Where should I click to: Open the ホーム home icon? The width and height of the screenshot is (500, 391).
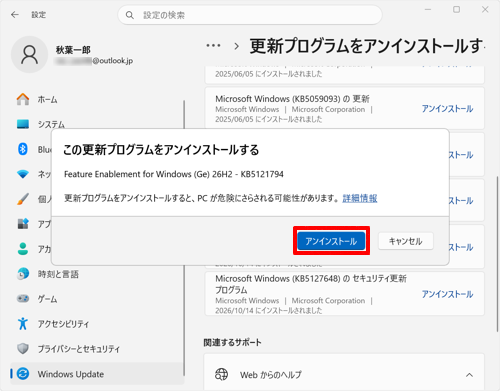click(x=23, y=99)
